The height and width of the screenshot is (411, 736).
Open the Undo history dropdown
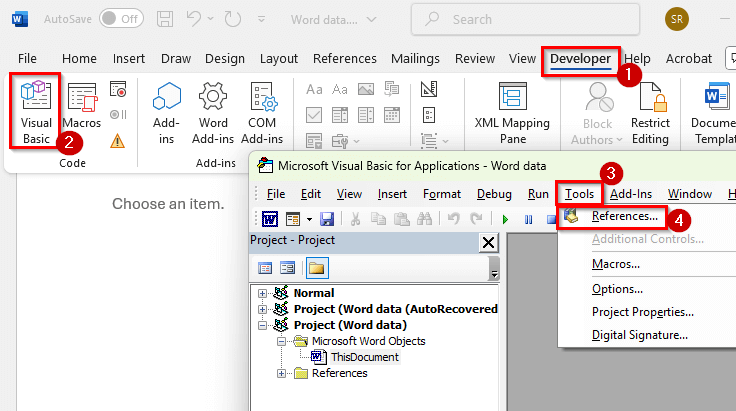[x=210, y=19]
